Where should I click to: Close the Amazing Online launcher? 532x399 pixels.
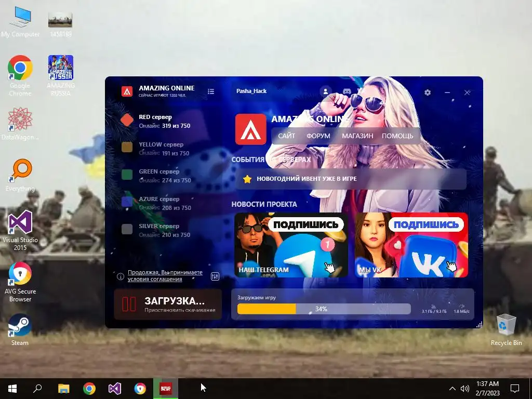[467, 92]
